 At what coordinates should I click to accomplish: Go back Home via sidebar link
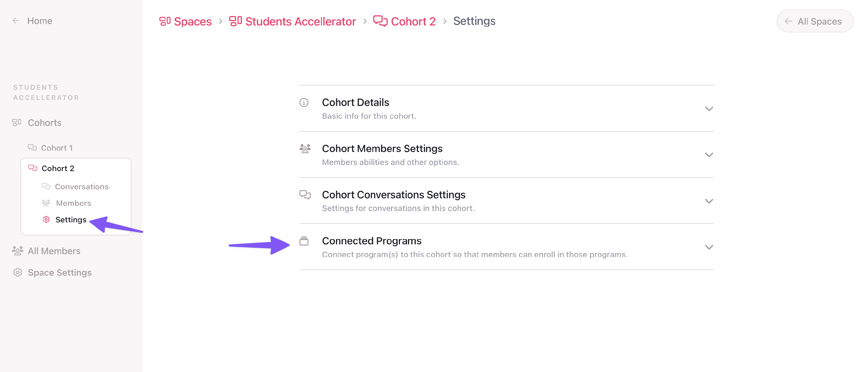click(39, 21)
